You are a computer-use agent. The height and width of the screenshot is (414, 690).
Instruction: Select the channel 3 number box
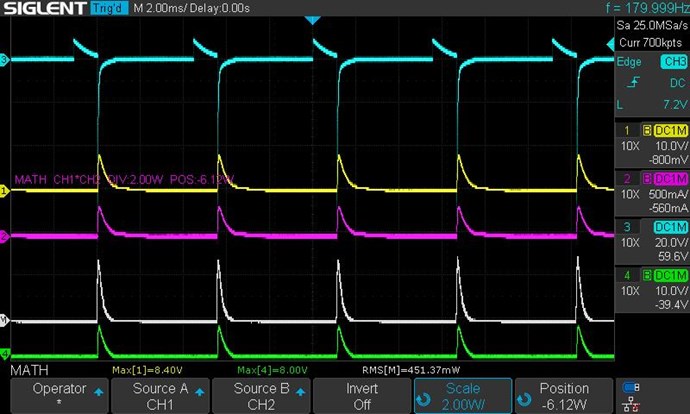tap(627, 227)
